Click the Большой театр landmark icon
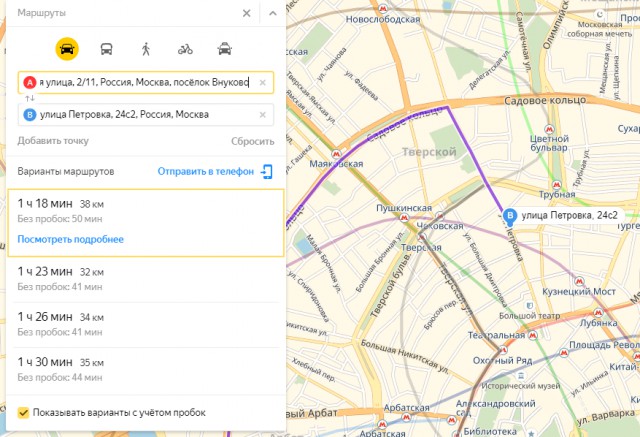The image size is (640, 437). pos(529,306)
